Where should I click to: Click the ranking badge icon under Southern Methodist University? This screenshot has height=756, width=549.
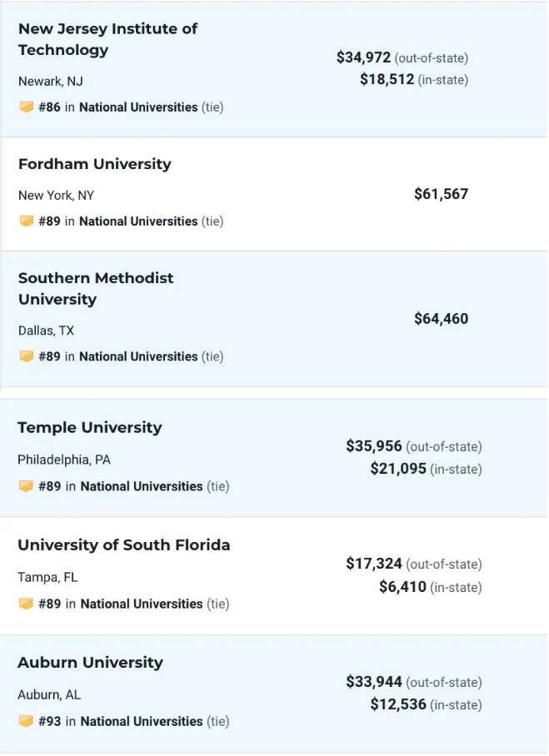pos(27,356)
